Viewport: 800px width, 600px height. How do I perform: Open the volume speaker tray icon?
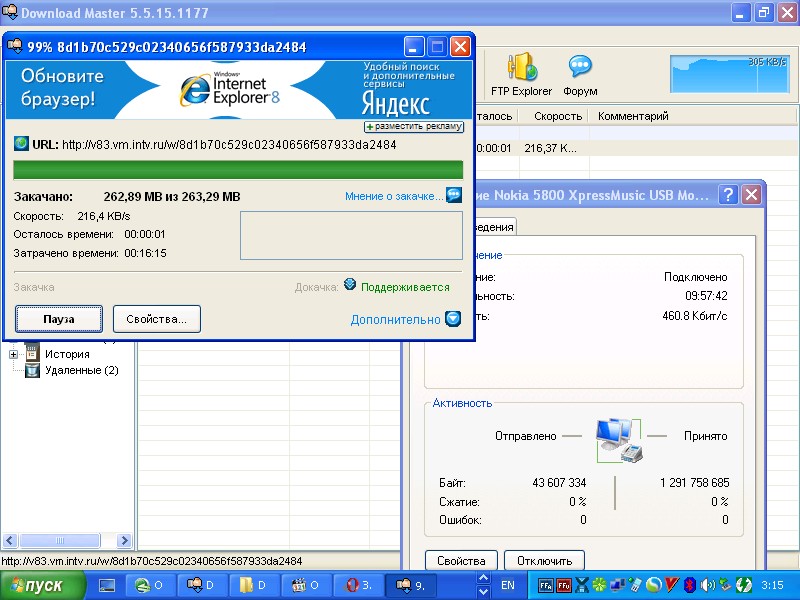tap(707, 585)
